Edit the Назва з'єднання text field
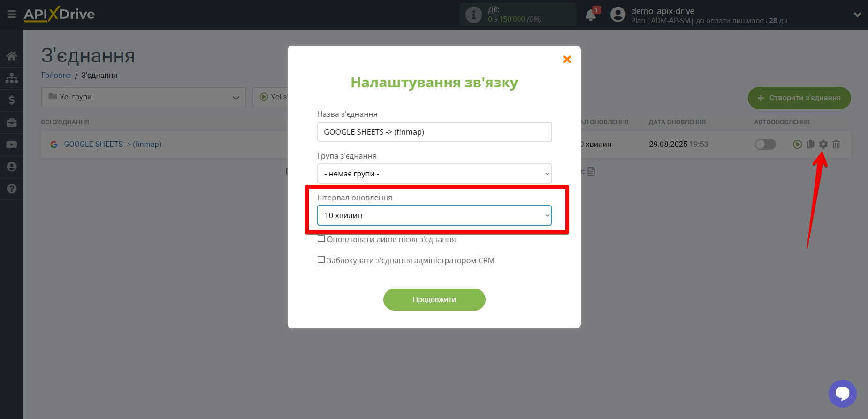The image size is (868, 419). tap(434, 132)
